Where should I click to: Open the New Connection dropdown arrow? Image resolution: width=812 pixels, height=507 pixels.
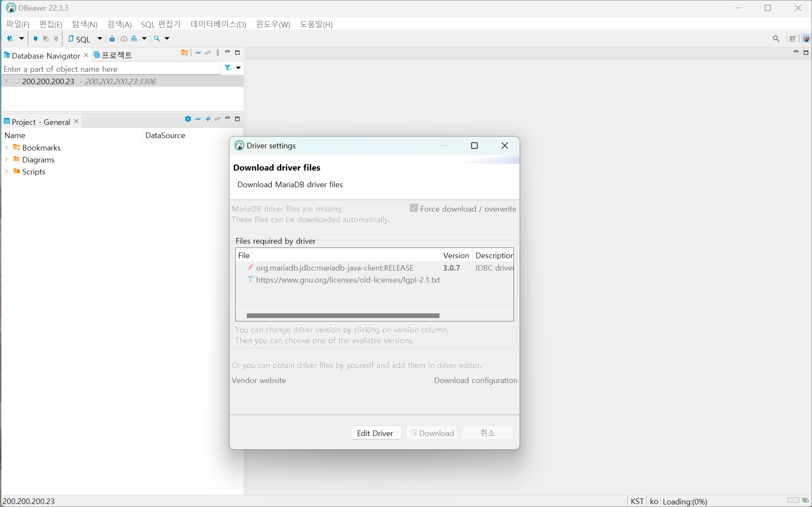pos(21,38)
